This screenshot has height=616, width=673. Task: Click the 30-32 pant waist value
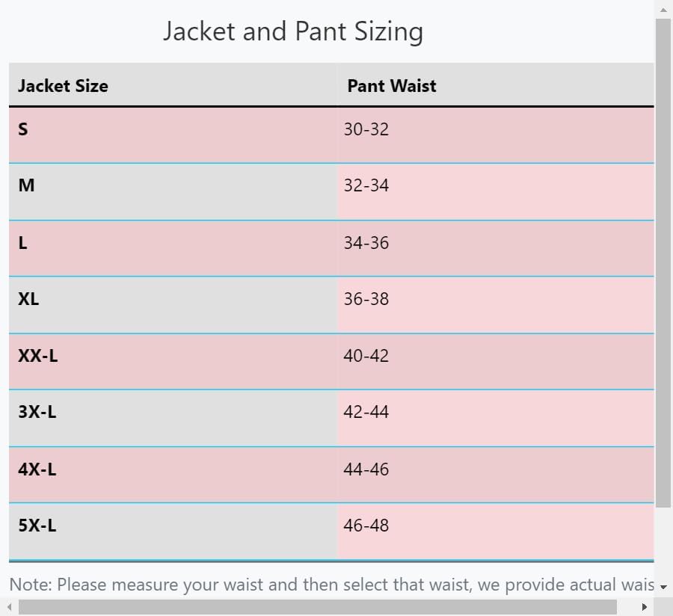coord(366,129)
